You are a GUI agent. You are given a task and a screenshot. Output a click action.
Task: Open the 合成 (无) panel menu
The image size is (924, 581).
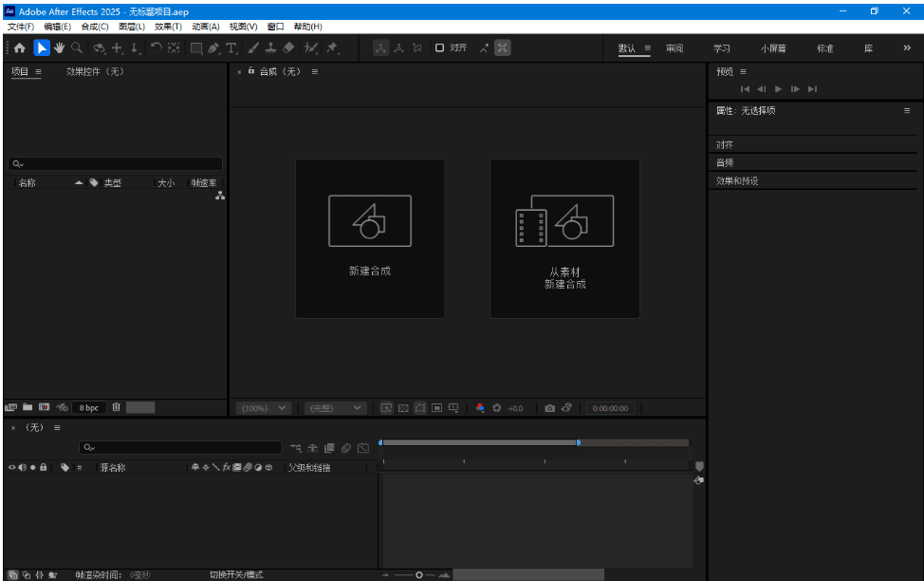(x=315, y=71)
